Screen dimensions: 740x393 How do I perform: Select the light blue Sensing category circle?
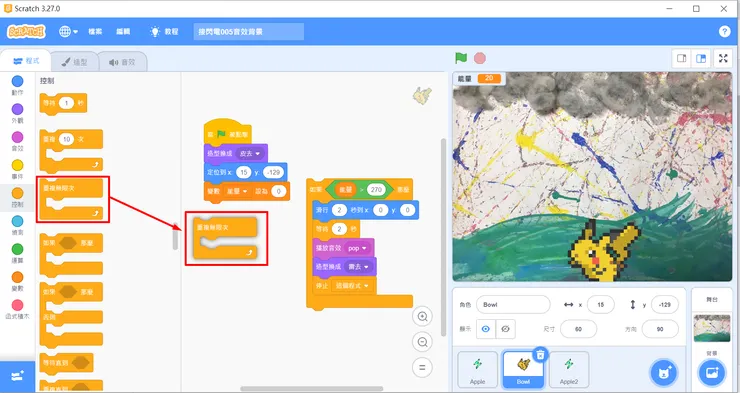coord(17,221)
